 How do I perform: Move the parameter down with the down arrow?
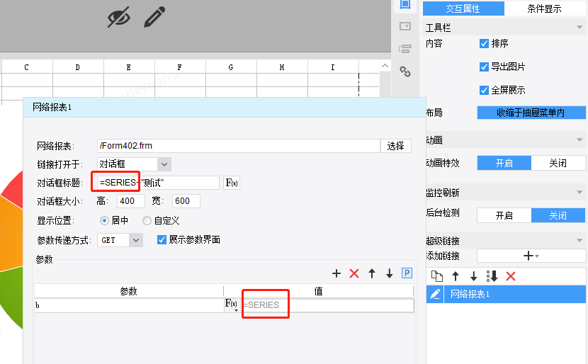click(389, 273)
